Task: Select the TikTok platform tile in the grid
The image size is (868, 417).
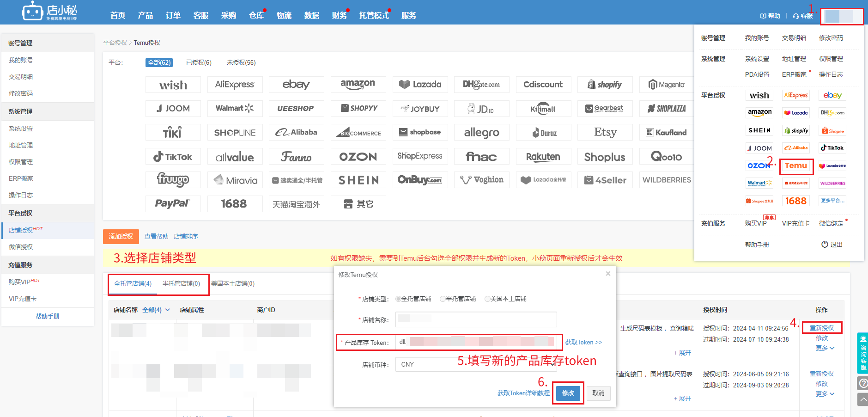Action: tap(173, 157)
